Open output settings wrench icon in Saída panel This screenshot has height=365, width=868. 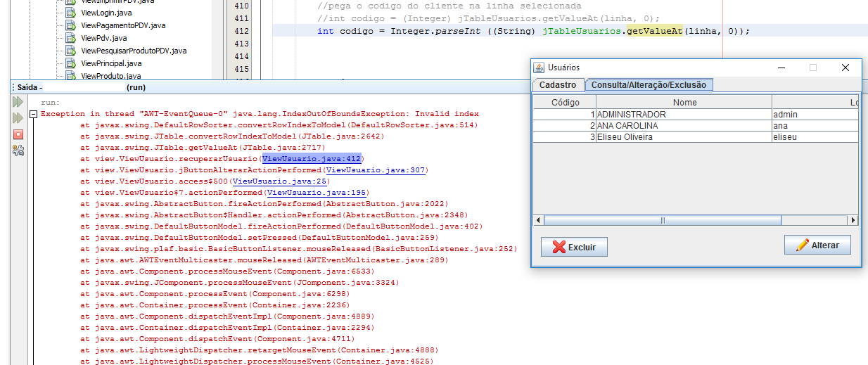coord(18,150)
